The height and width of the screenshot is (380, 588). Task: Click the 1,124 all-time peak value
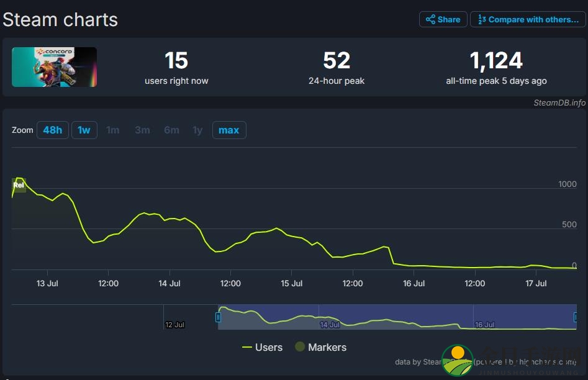point(496,60)
